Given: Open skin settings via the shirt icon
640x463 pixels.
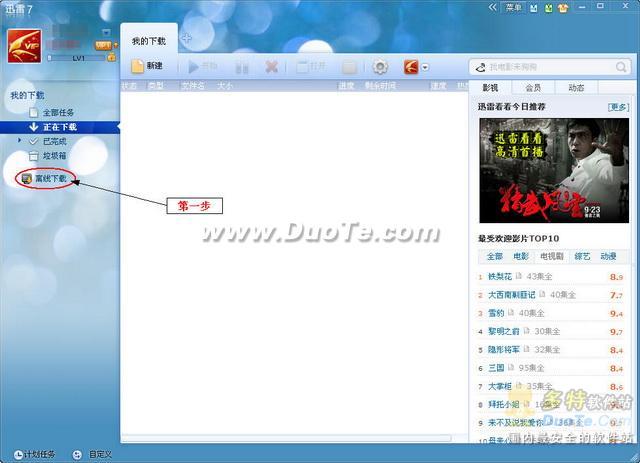Looking at the screenshot, I should 563,8.
